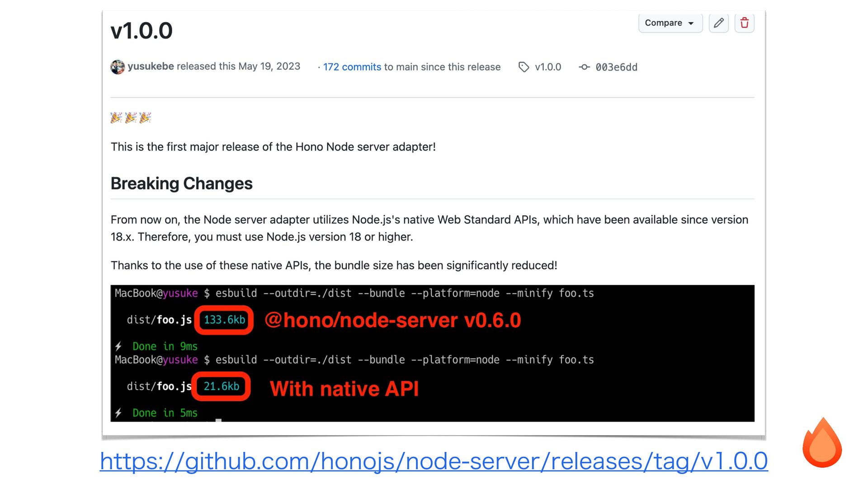Click the pencil edit release icon

point(718,23)
